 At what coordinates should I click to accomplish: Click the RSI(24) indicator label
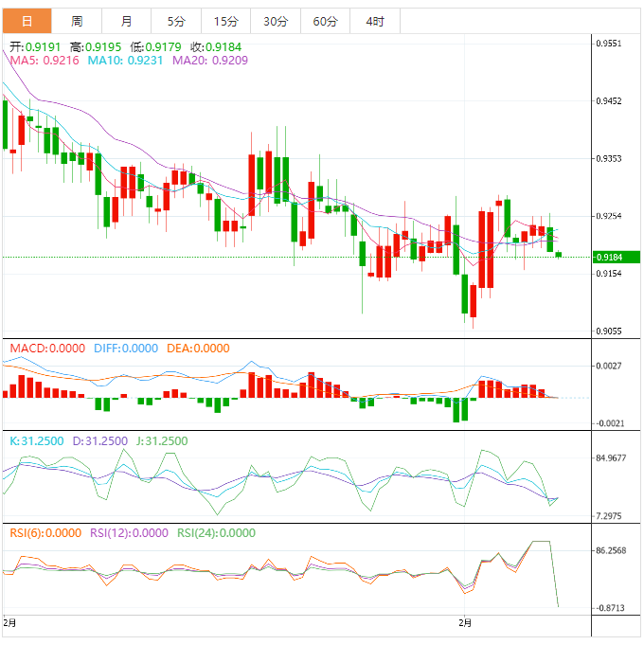[x=216, y=533]
